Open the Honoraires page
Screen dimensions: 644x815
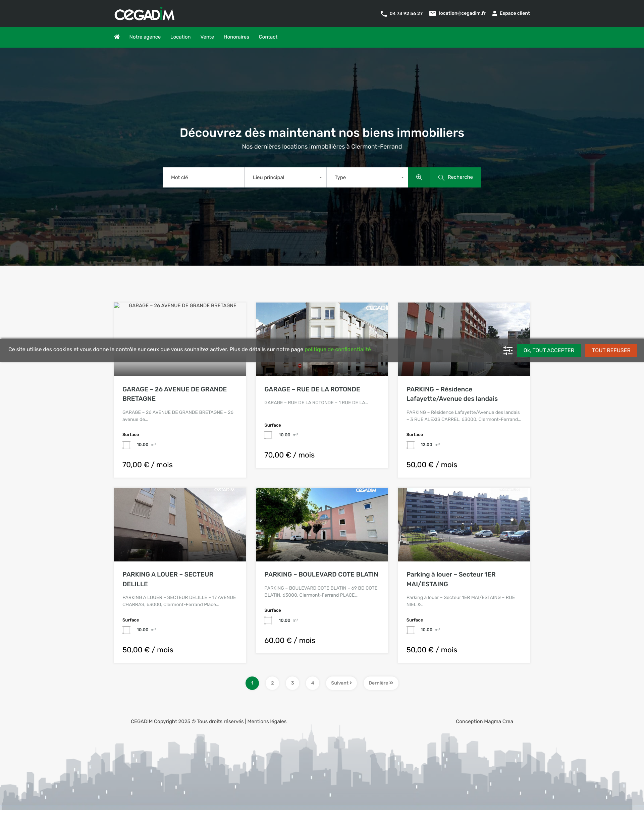236,37
